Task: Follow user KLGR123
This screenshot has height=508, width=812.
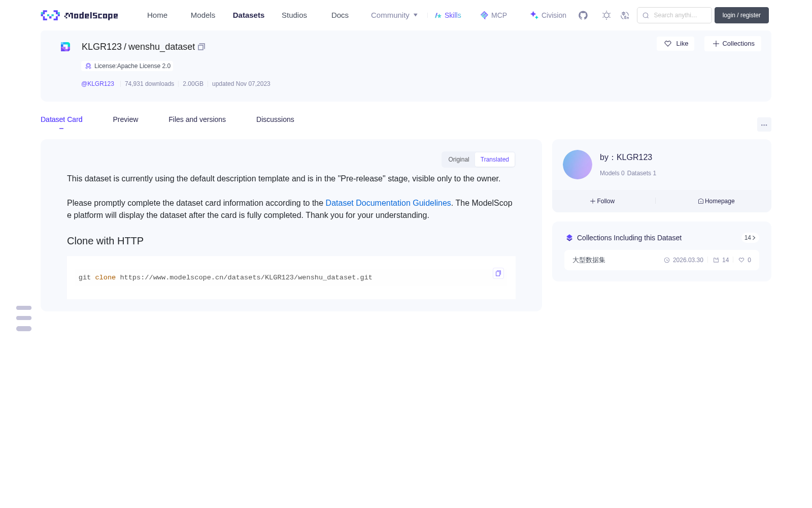Action: coord(602,201)
